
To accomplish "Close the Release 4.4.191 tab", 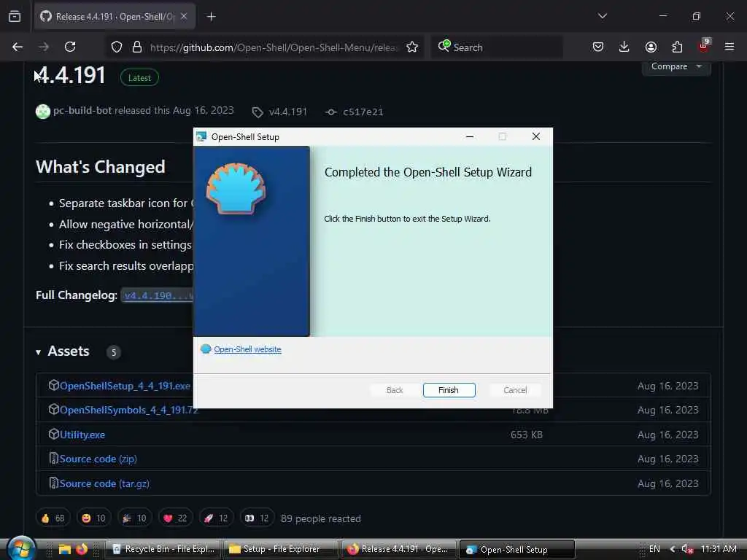I will click(184, 16).
